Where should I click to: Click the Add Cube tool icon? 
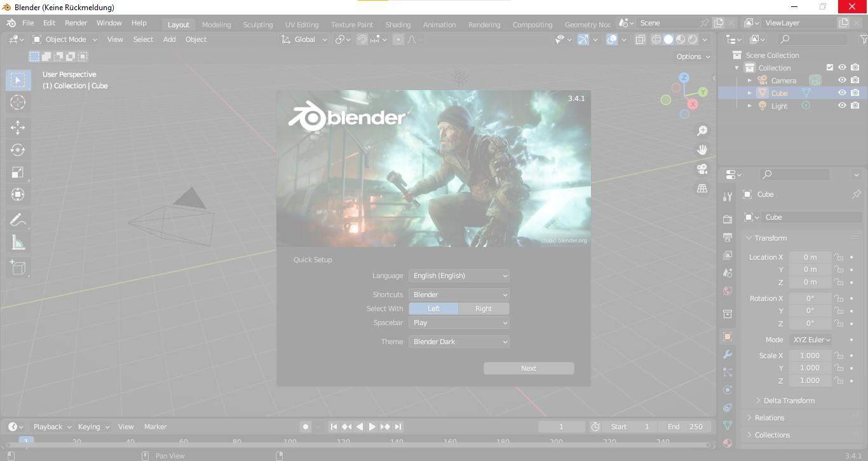point(18,267)
